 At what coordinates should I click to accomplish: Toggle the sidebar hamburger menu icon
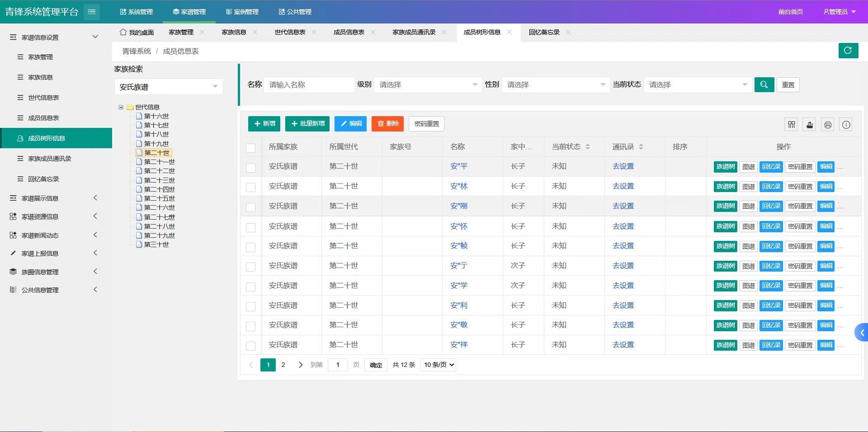[x=91, y=12]
